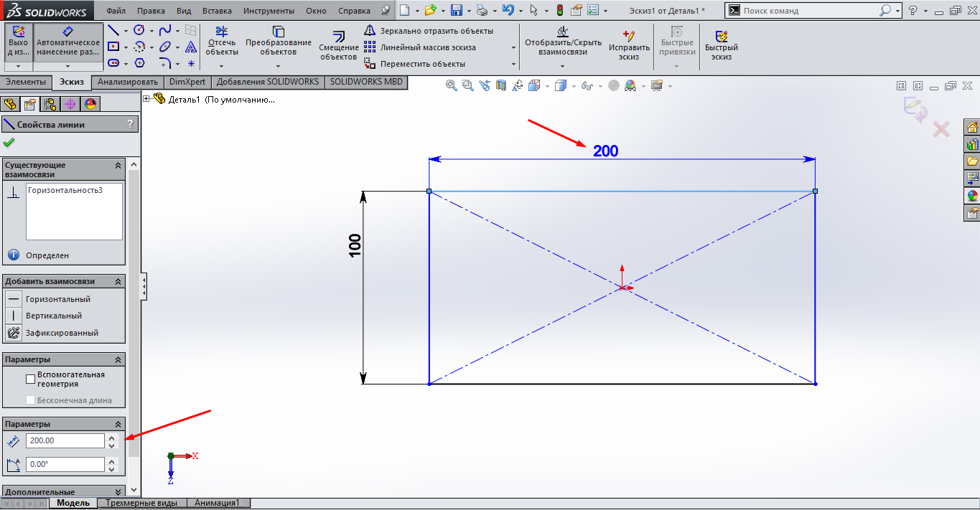
Task: Select Горизонтальность3 in existing relations
Action: click(65, 191)
